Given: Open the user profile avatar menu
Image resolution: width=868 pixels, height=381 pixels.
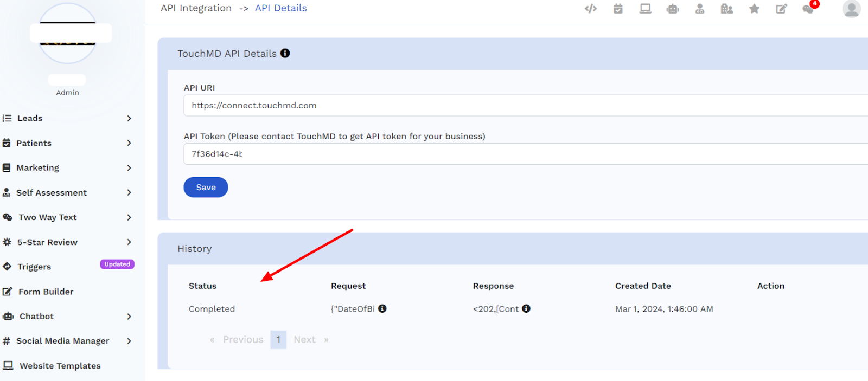Looking at the screenshot, I should point(851,9).
